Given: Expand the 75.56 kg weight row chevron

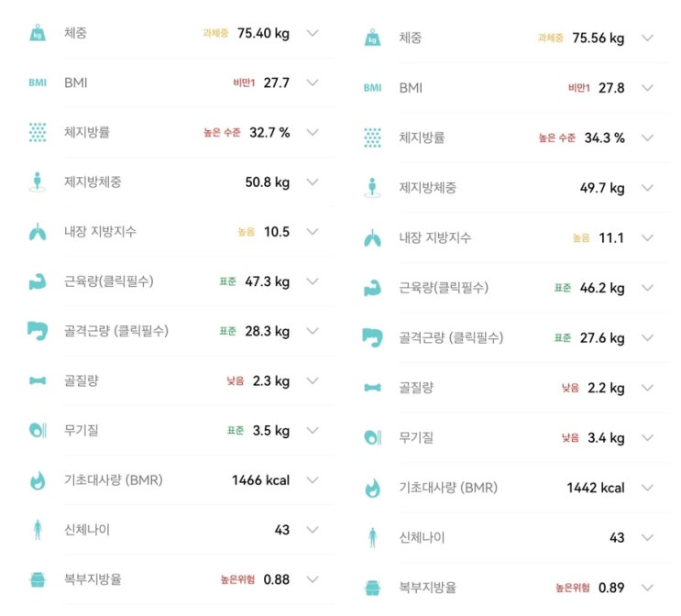Looking at the screenshot, I should [x=648, y=38].
